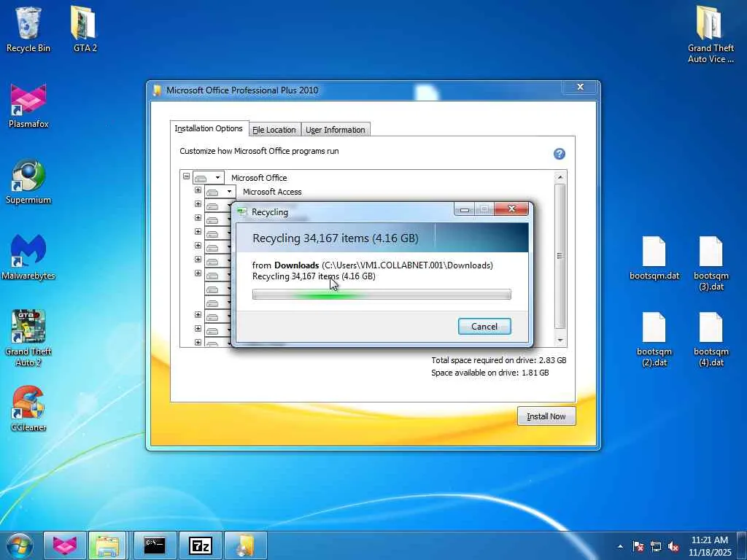The image size is (747, 560).
Task: Switch to the 7-Zip taskbar icon
Action: pos(200,545)
